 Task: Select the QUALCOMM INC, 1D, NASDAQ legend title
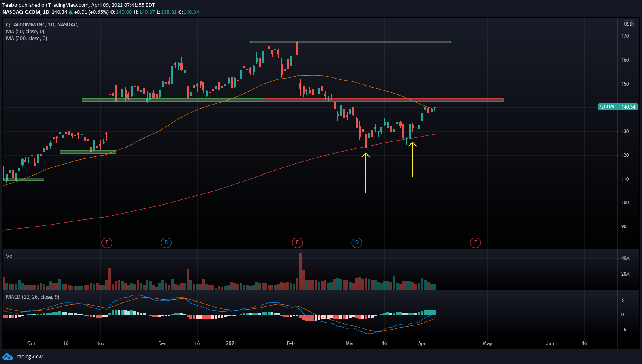coord(42,25)
